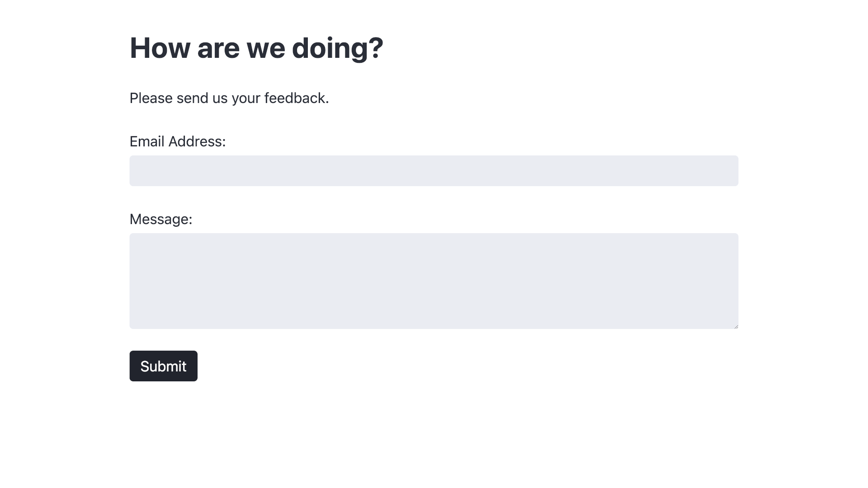The height and width of the screenshot is (488, 868).
Task: Click the Email Address label
Action: pos(178,141)
